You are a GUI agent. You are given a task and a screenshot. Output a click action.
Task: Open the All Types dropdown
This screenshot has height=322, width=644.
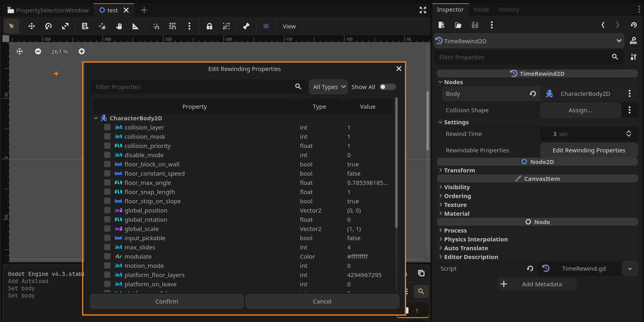pos(328,87)
